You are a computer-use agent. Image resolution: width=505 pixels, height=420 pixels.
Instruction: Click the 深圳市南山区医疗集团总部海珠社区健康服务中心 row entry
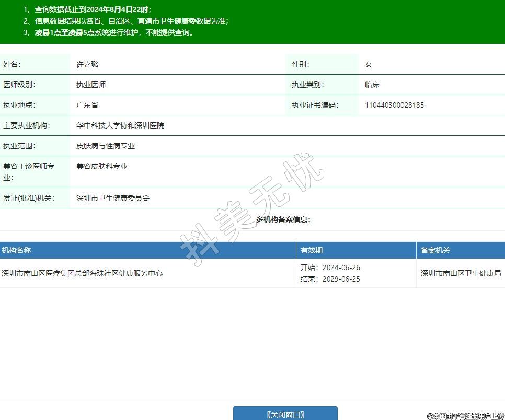pyautogui.click(x=82, y=273)
